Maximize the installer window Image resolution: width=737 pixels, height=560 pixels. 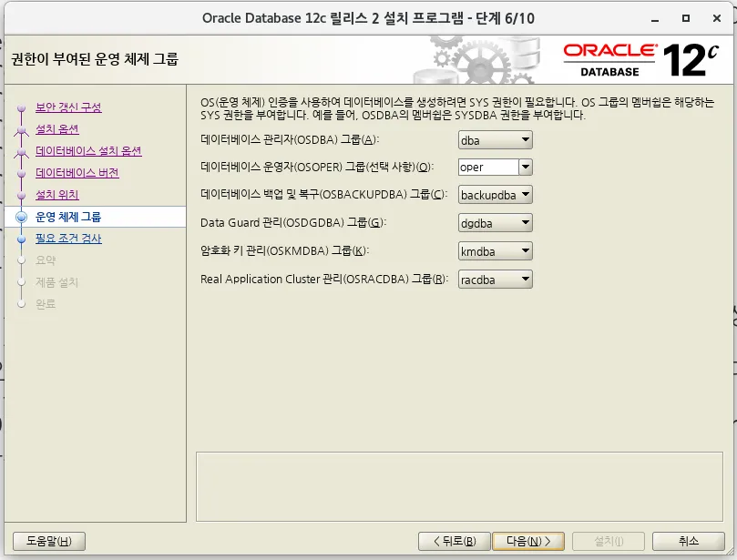click(x=686, y=18)
